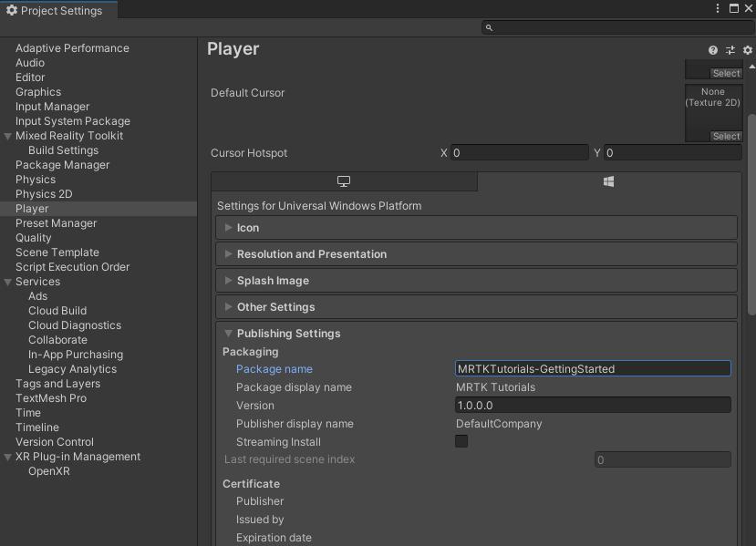Maximize the Project Settings window
The width and height of the screenshot is (756, 546).
pos(734,8)
